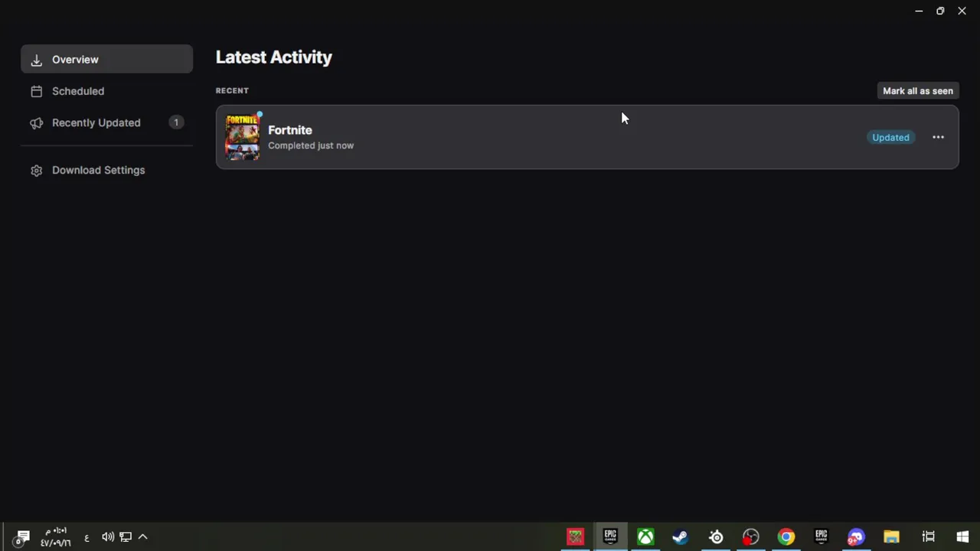The width and height of the screenshot is (980, 551).
Task: Click the Fortnite game thumbnail
Action: coord(243,136)
